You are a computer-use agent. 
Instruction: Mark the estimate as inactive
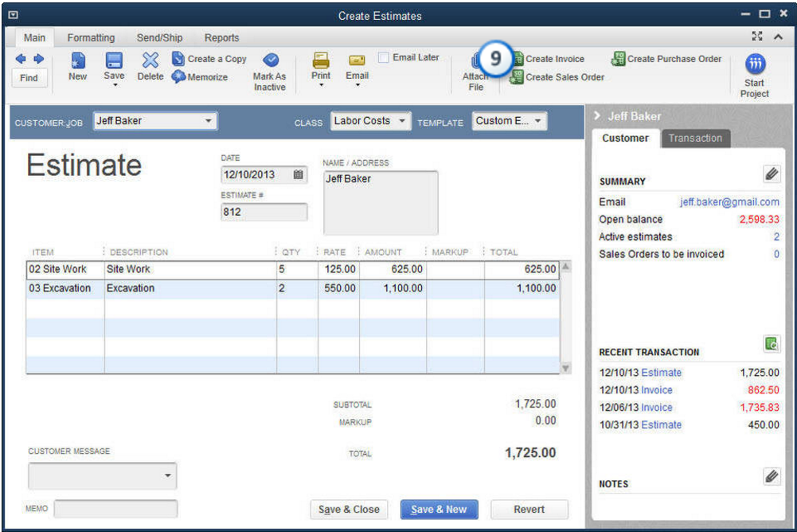click(x=270, y=72)
